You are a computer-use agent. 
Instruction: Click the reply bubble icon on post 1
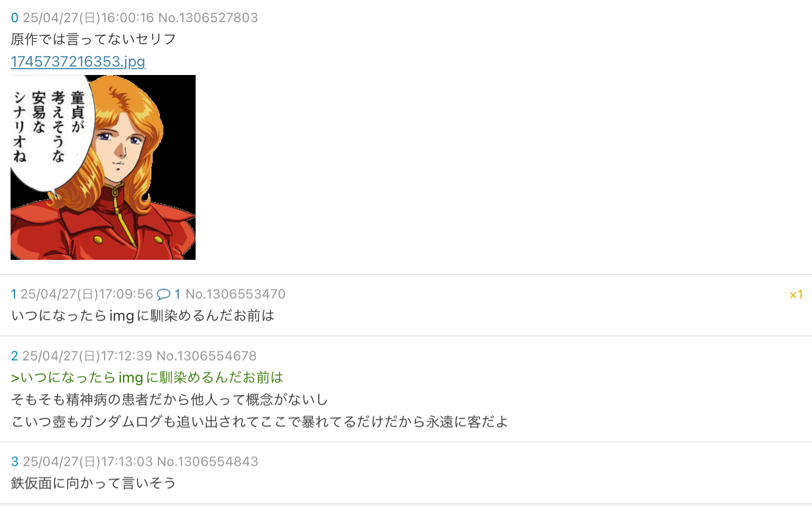(164, 294)
